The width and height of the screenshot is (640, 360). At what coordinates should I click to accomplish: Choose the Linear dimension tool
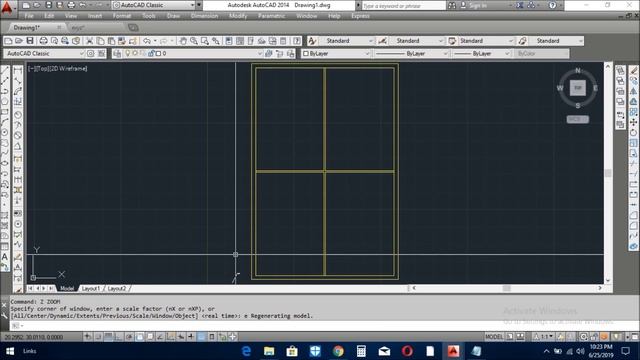click(x=18, y=71)
